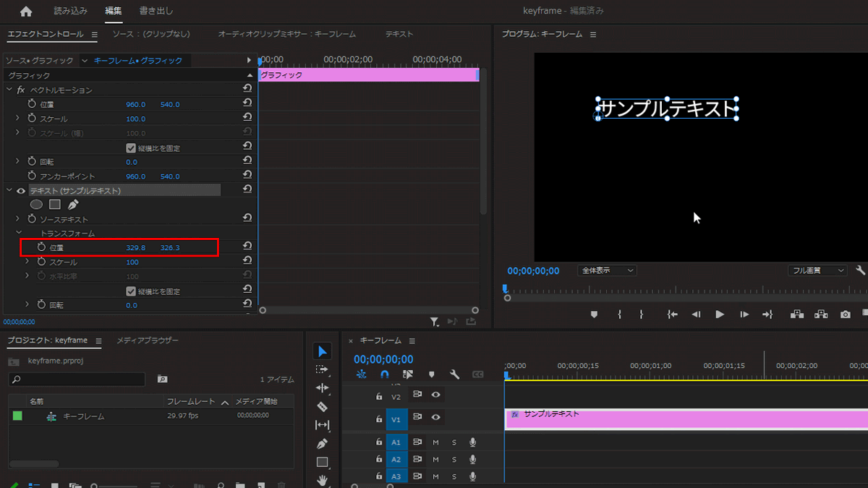This screenshot has width=868, height=488.
Task: Switch to 書き出し workspace tab
Action: pos(156,11)
